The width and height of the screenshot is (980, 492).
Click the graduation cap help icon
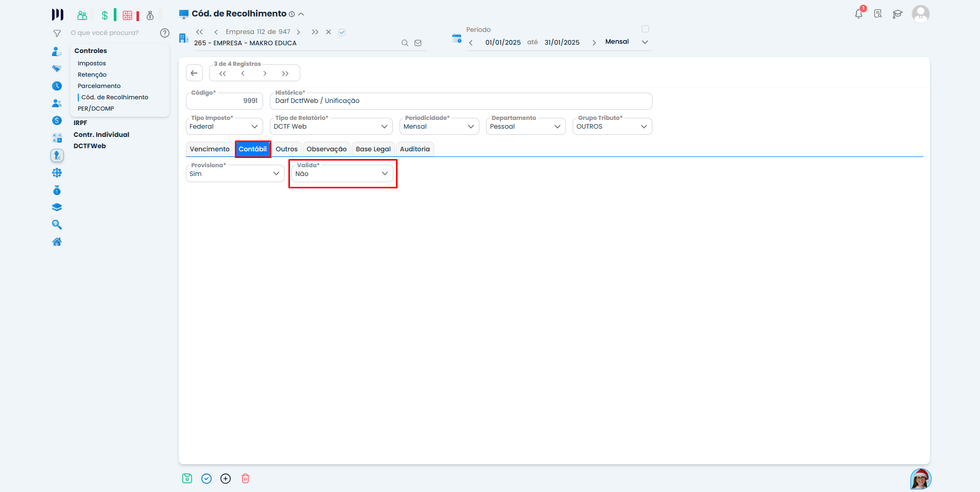(898, 14)
